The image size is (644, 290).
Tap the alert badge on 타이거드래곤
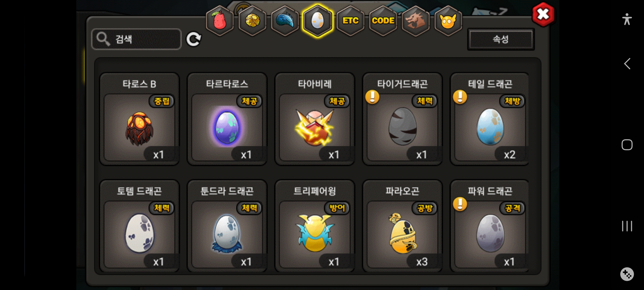(x=372, y=97)
